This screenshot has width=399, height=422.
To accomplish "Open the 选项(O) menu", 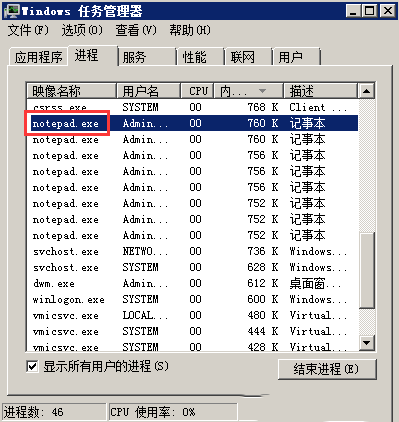I will click(x=82, y=31).
